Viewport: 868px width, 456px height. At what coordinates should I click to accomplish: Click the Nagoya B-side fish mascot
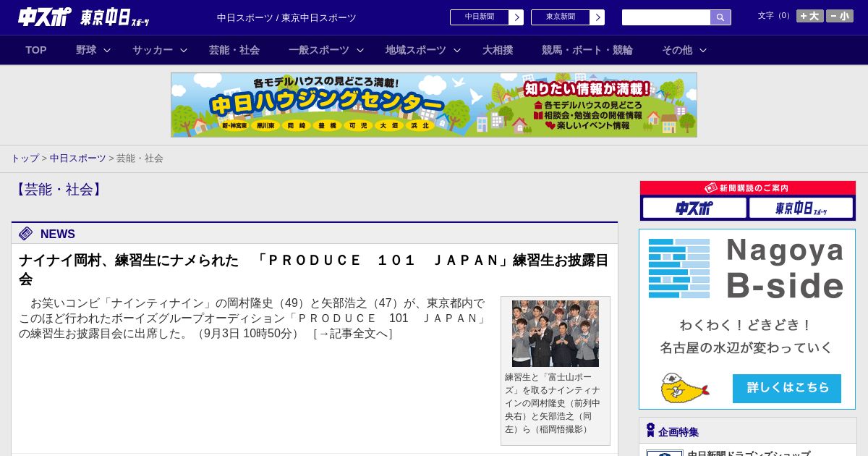pyautogui.click(x=684, y=388)
